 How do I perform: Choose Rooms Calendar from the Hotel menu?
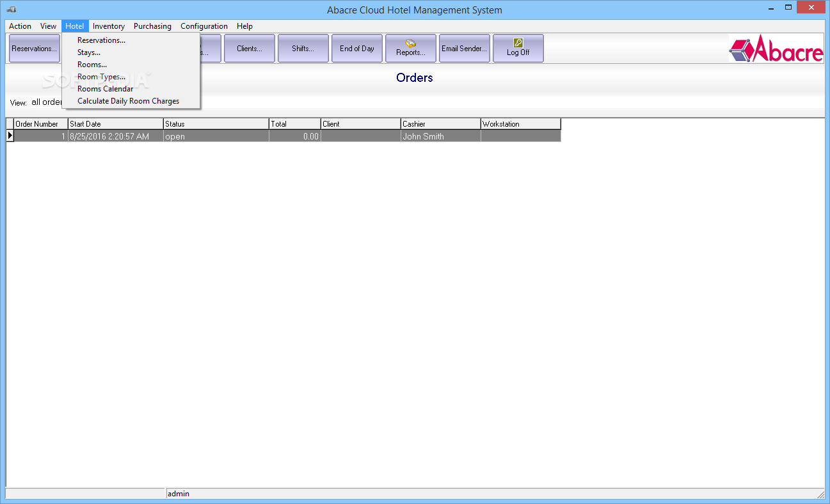[x=131, y=89]
